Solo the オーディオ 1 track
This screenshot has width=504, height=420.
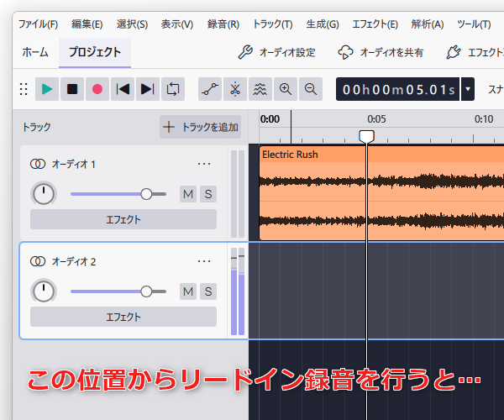208,194
